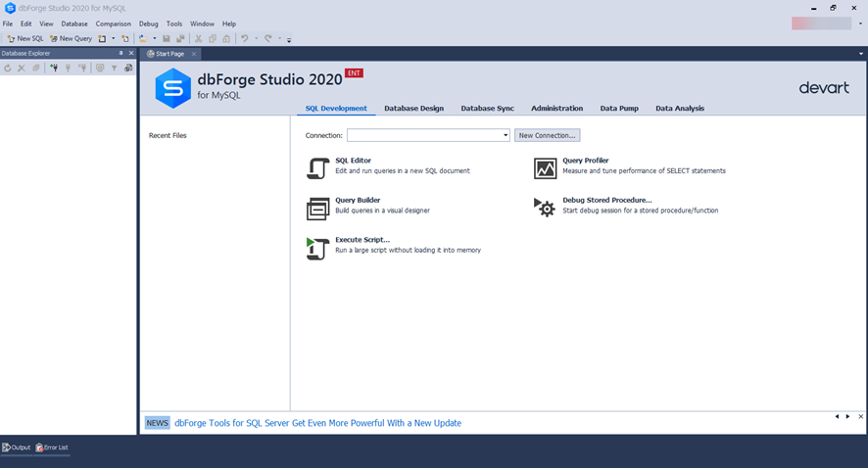Show the Error List panel
Image resolution: width=868 pixels, height=468 pixels.
point(52,447)
